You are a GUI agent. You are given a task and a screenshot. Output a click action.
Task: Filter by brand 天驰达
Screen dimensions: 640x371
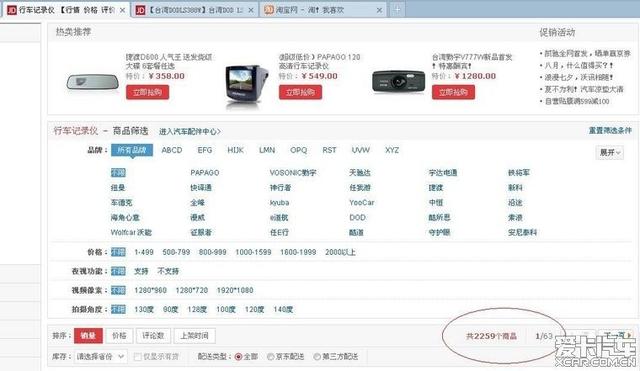coord(360,173)
